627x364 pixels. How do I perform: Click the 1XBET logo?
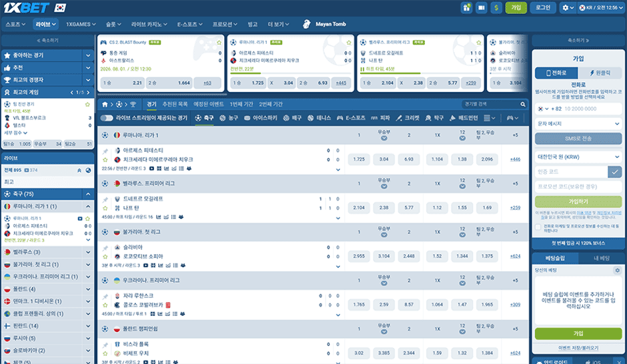(x=26, y=7)
